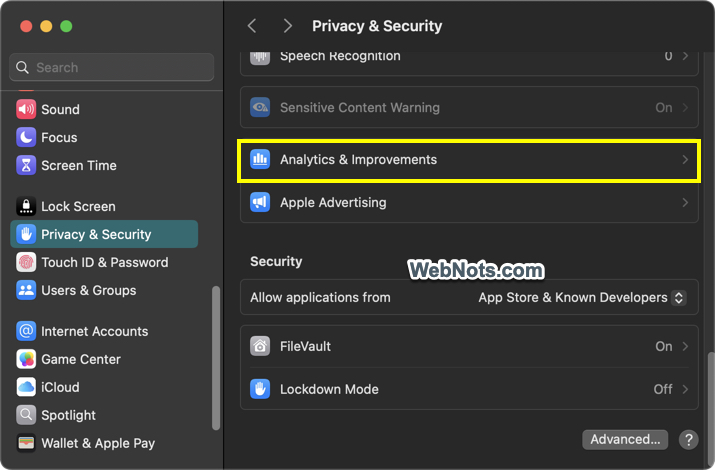Expand Apple Advertising chevron
The height and width of the screenshot is (470, 715).
(685, 202)
